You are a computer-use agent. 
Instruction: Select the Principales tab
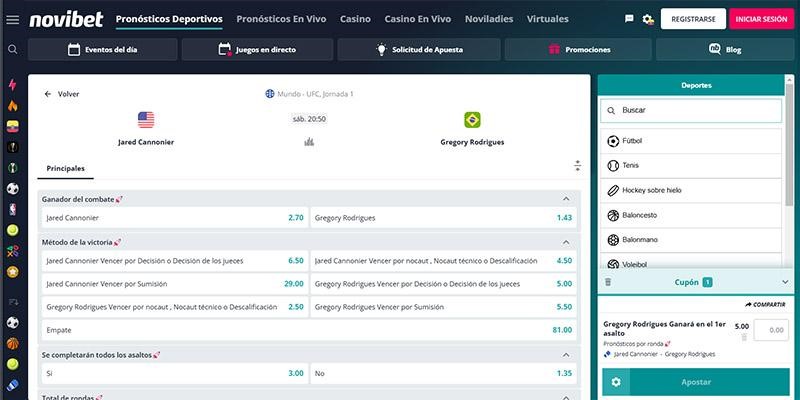click(x=65, y=168)
